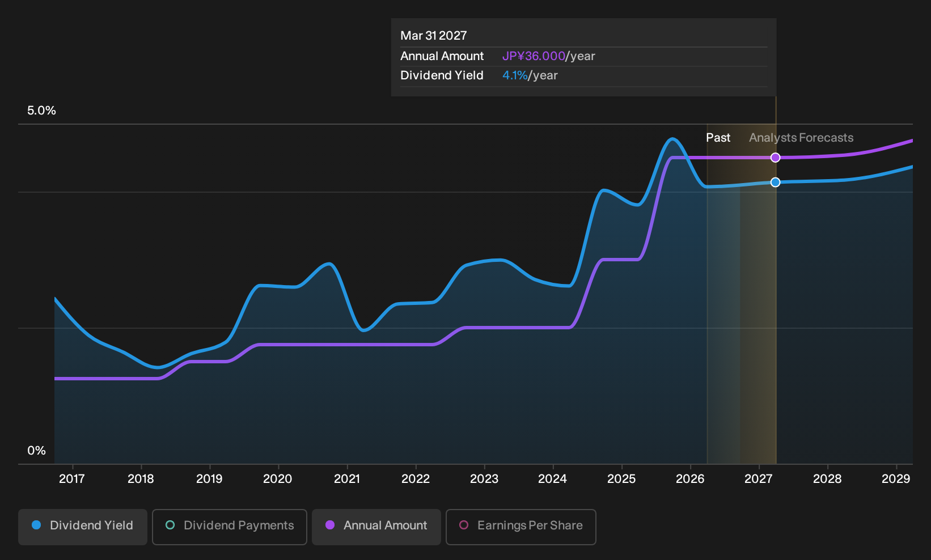Click the purple Annual Amount legend dot

pyautogui.click(x=330, y=525)
